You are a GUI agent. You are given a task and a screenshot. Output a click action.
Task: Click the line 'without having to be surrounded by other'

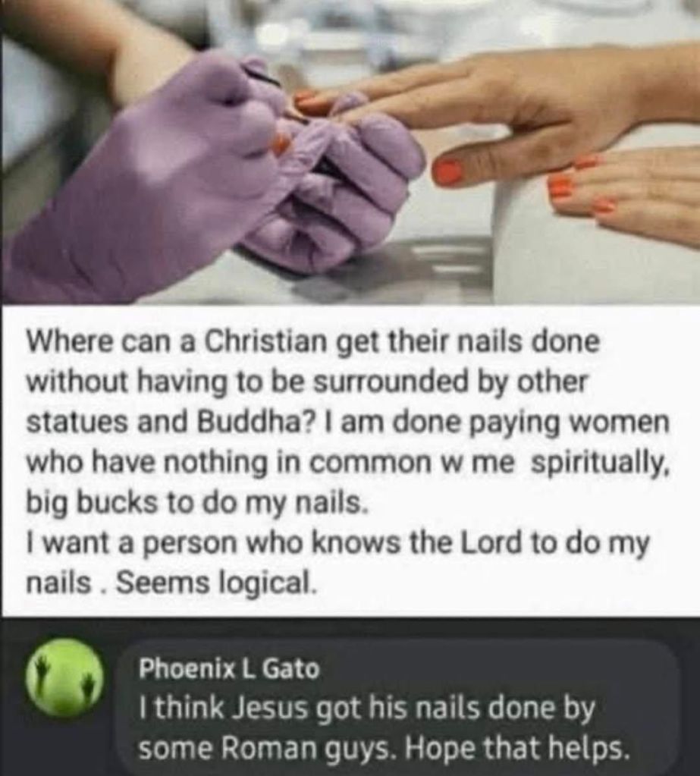306,381
